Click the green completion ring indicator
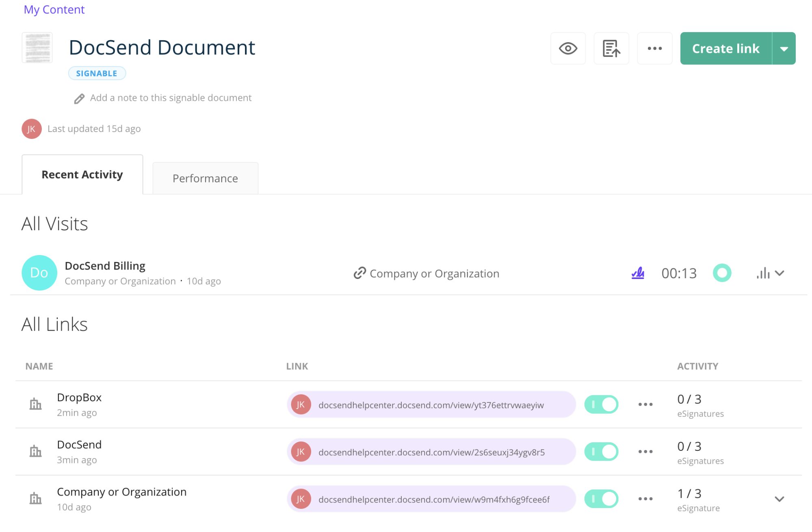Image resolution: width=812 pixels, height=532 pixels. 722,273
